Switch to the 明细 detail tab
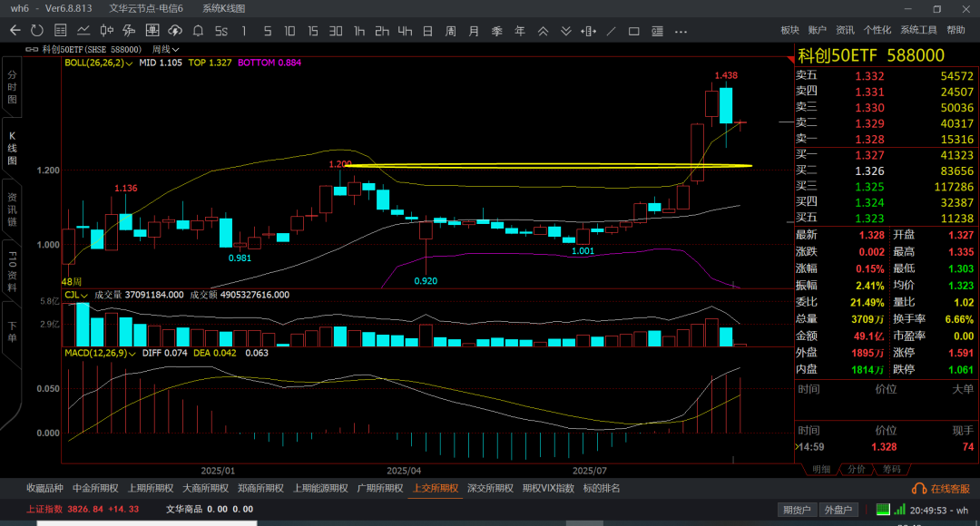Screen dimensions: 980x526 click(x=820, y=470)
